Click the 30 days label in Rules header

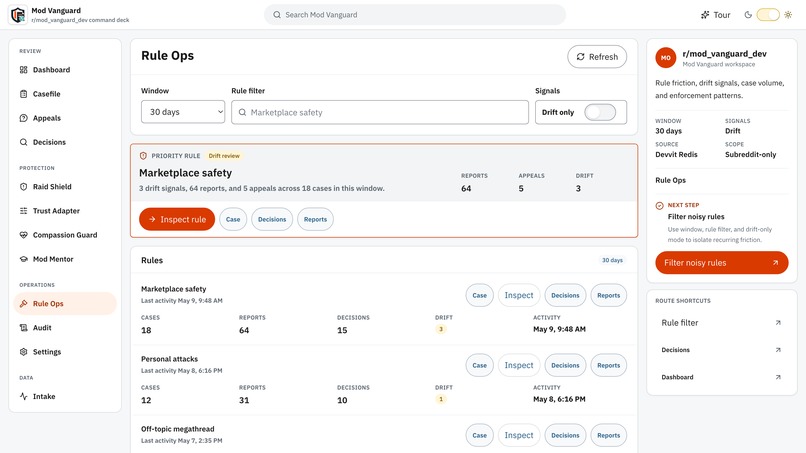tap(612, 260)
